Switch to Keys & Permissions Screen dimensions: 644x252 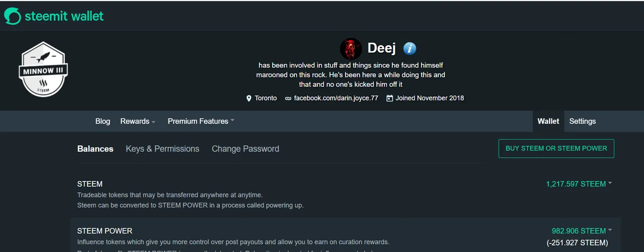pos(163,149)
